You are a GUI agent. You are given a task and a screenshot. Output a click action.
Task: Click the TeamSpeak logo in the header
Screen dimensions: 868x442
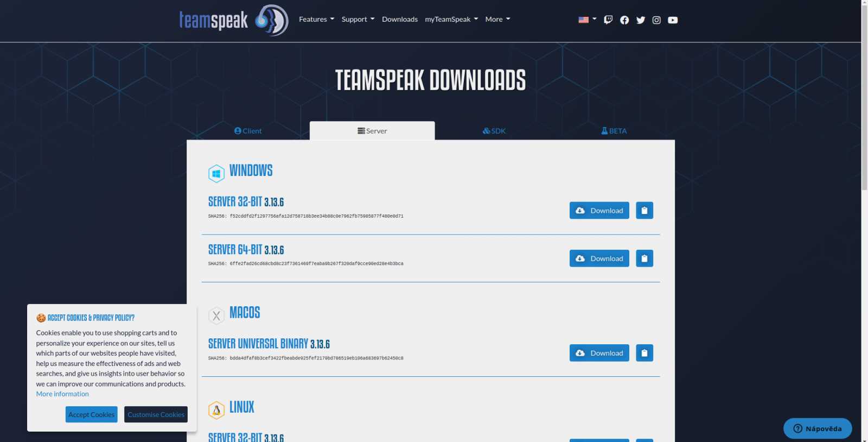tap(234, 20)
